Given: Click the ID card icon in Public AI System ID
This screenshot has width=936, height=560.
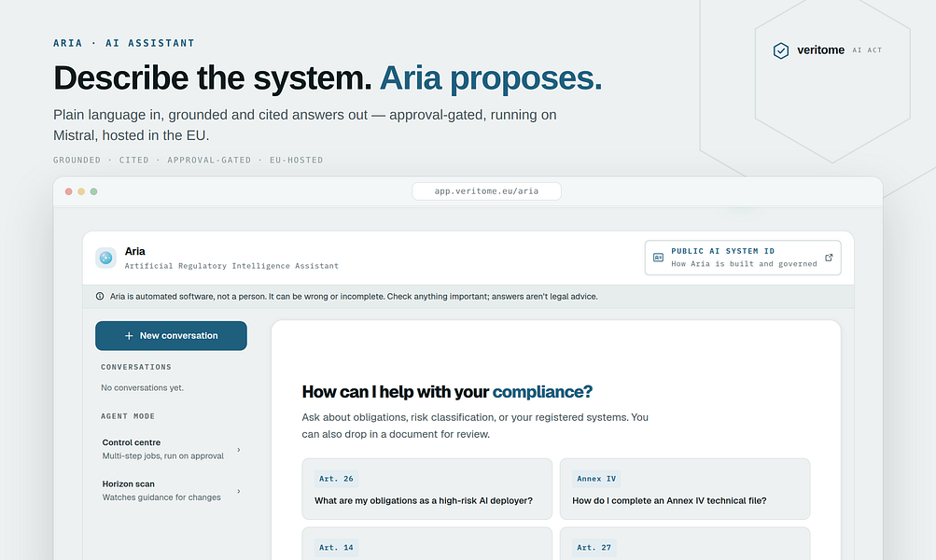Looking at the screenshot, I should pos(659,258).
